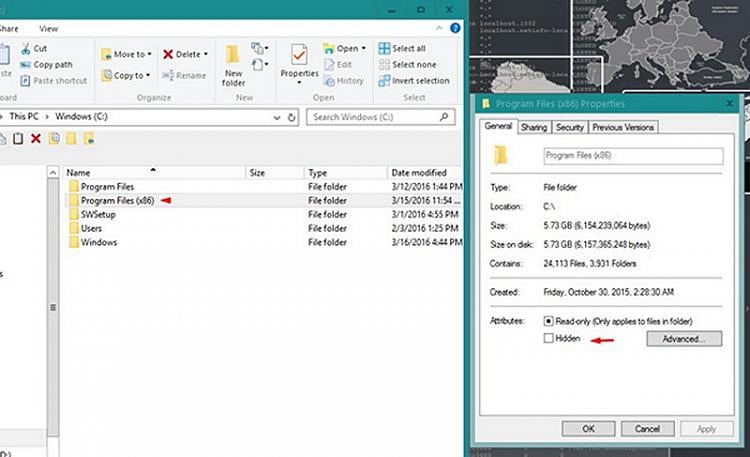Expand the Open dropdown arrow
The width and height of the screenshot is (750, 457).
pos(364,48)
